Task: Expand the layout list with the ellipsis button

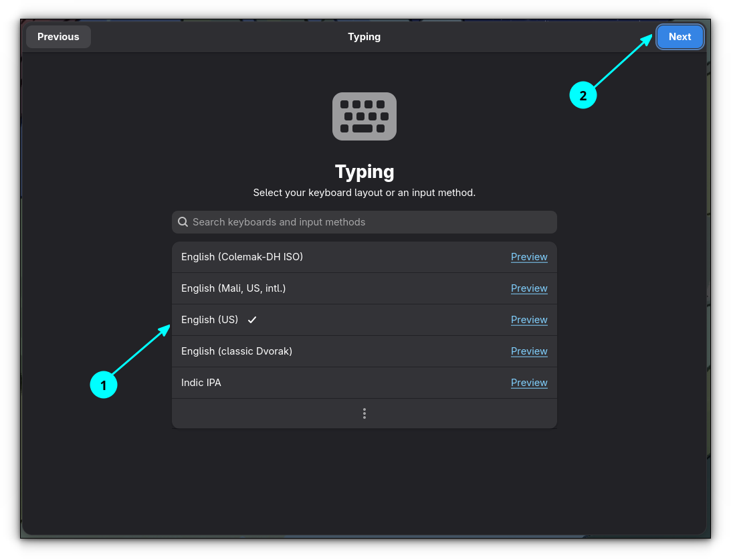Action: pos(364,413)
